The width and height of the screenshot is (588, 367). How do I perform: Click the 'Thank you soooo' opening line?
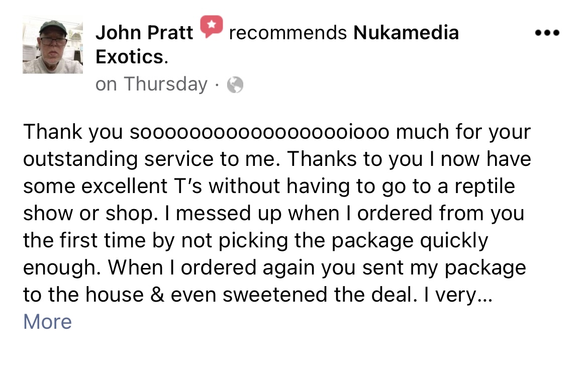coord(277,132)
